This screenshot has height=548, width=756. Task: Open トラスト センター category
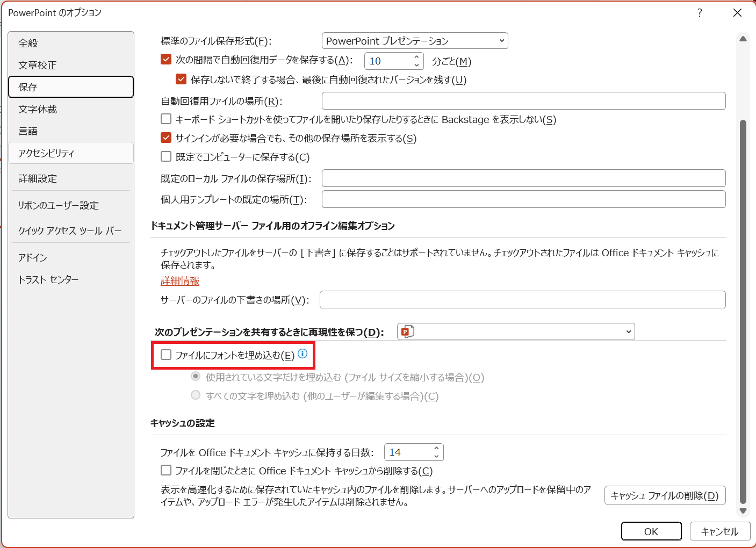click(x=71, y=279)
